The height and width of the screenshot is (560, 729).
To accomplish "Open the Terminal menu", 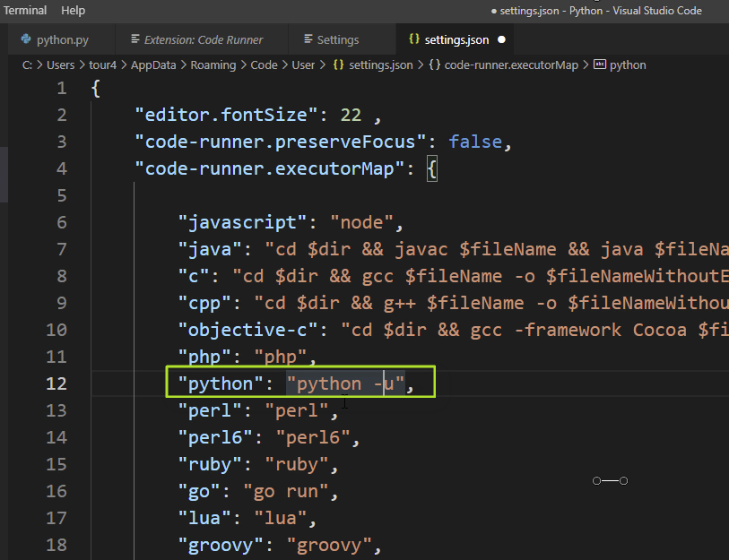I will (25, 10).
